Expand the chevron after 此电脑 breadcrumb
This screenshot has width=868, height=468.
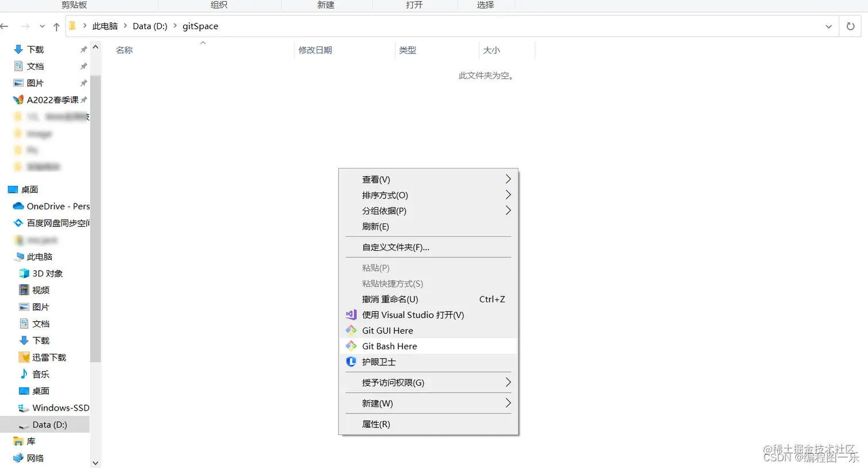point(125,26)
